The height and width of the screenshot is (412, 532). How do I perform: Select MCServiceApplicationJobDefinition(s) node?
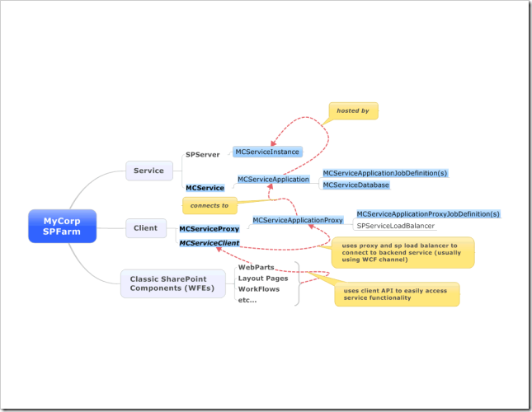385,173
